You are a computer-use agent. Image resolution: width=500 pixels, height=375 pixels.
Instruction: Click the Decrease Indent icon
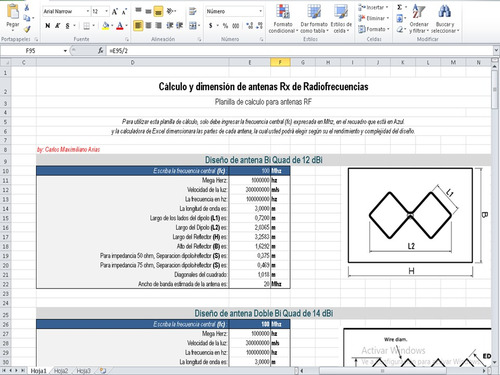[x=170, y=25]
